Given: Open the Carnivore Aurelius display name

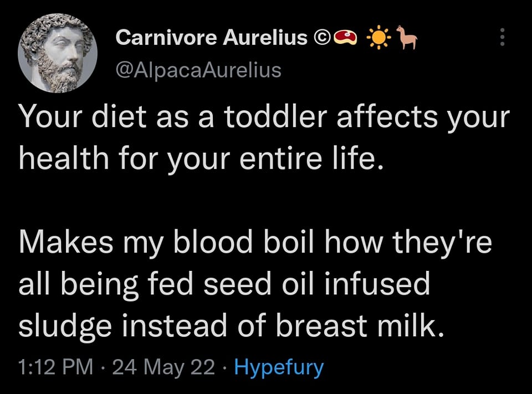Looking at the screenshot, I should 211,38.
